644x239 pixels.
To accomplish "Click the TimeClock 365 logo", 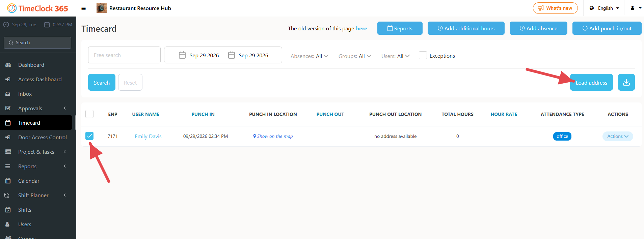I will pos(38,8).
